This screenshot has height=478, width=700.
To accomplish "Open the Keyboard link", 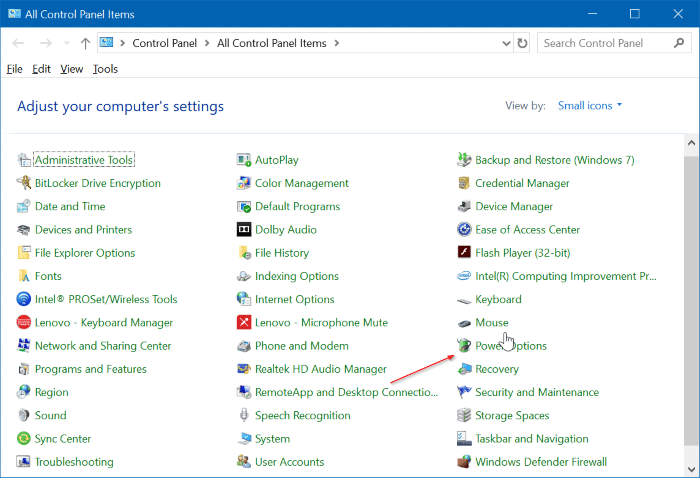I will (498, 299).
